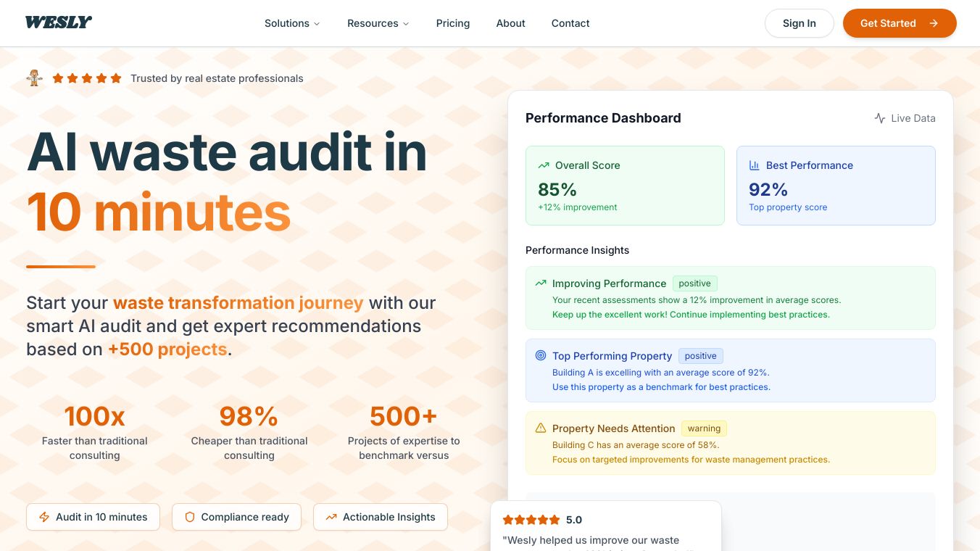
Task: Click the Get Started button
Action: 900,23
